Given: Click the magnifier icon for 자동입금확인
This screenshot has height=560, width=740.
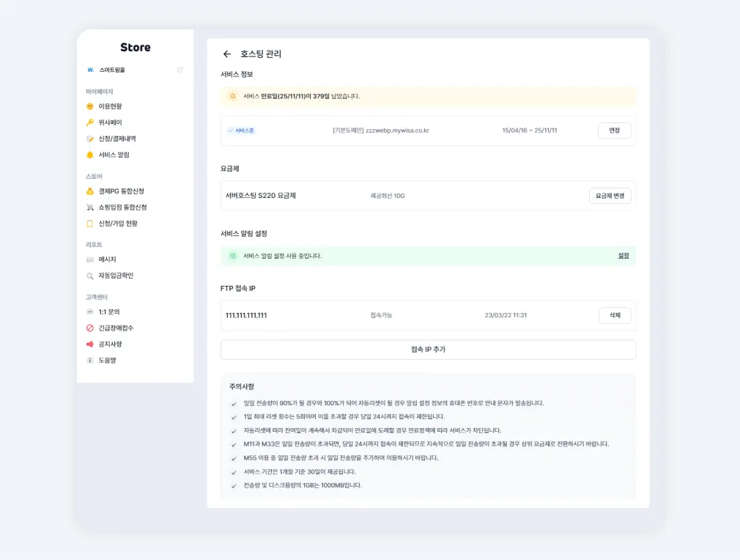Looking at the screenshot, I should click(90, 276).
